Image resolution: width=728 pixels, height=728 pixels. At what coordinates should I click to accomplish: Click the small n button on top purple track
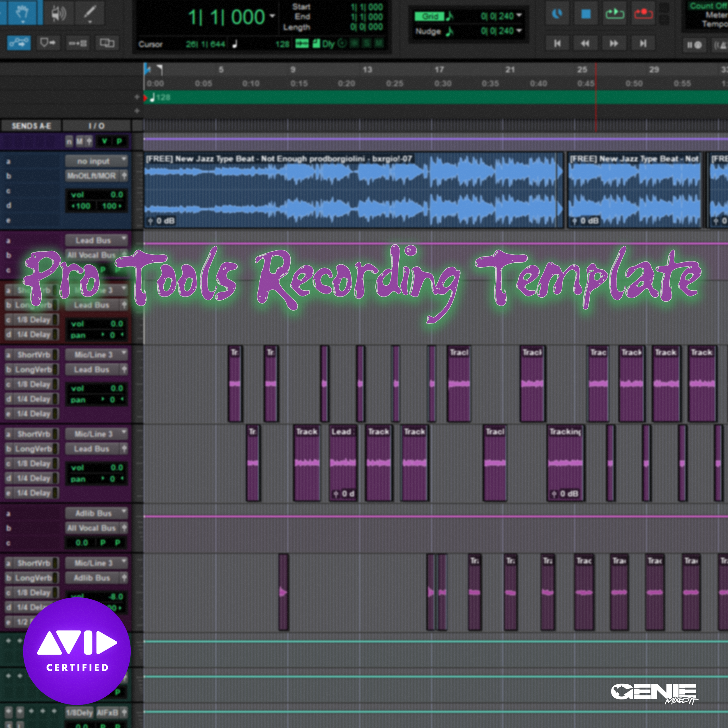69,142
